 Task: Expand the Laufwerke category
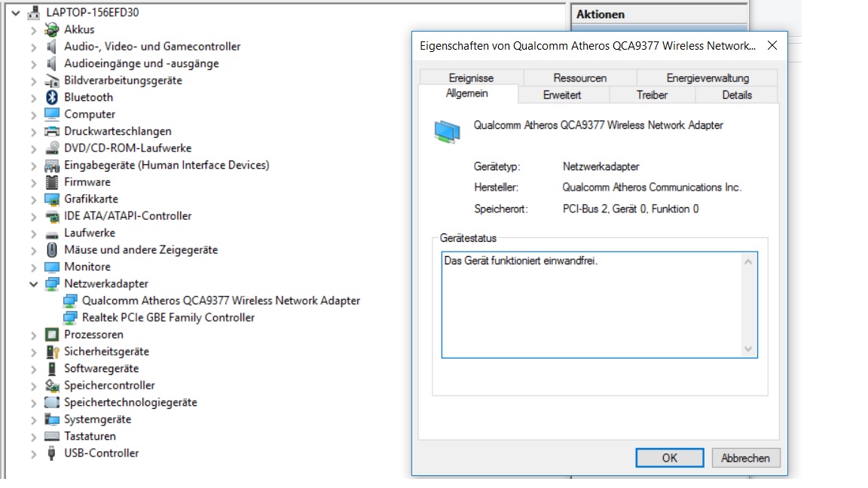point(33,233)
